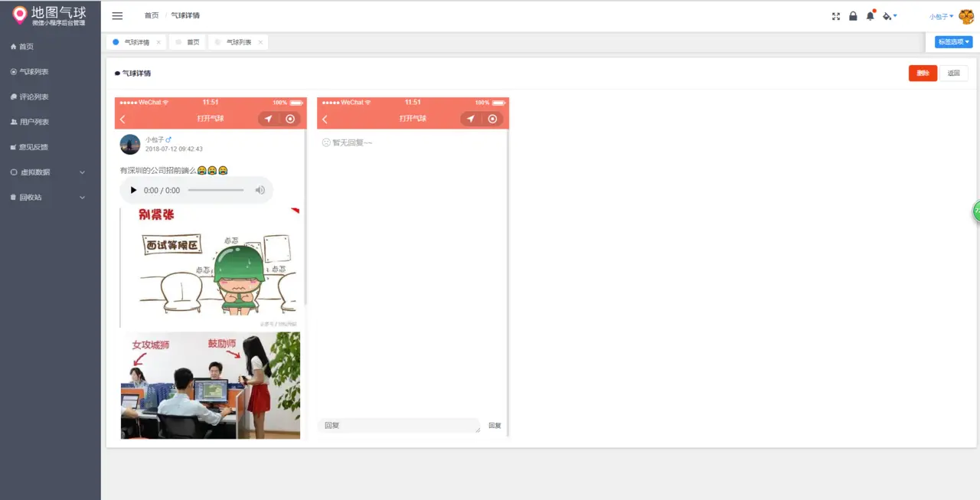The width and height of the screenshot is (980, 500).
Task: Click back arrow in left phone preview
Action: pos(122,119)
